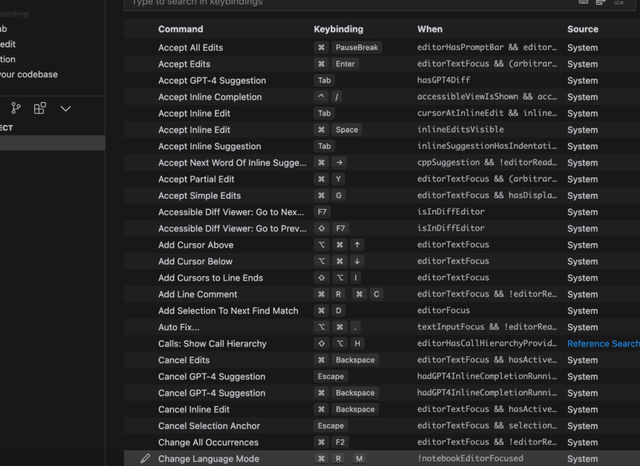Screen dimensions: 640x466
Task: Select the When column header
Action: point(430,29)
